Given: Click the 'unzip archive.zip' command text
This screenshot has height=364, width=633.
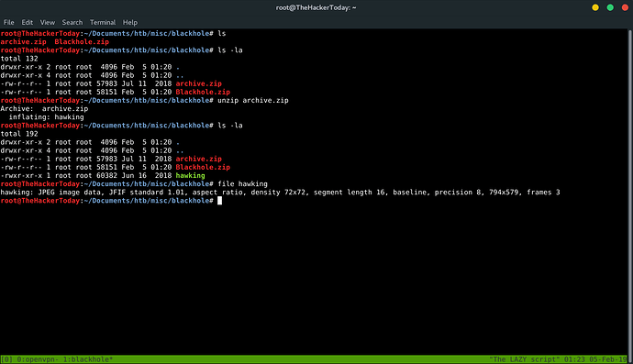Looking at the screenshot, I should point(253,100).
